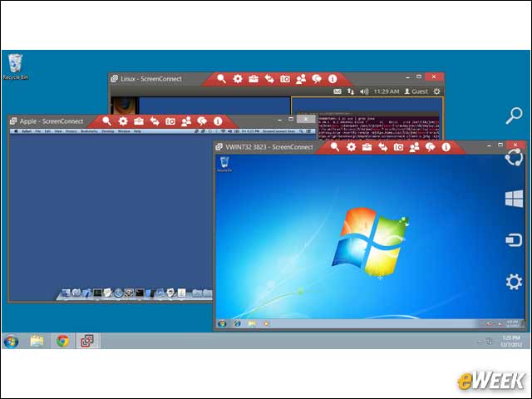Open Settings charm on right edge

click(x=514, y=282)
